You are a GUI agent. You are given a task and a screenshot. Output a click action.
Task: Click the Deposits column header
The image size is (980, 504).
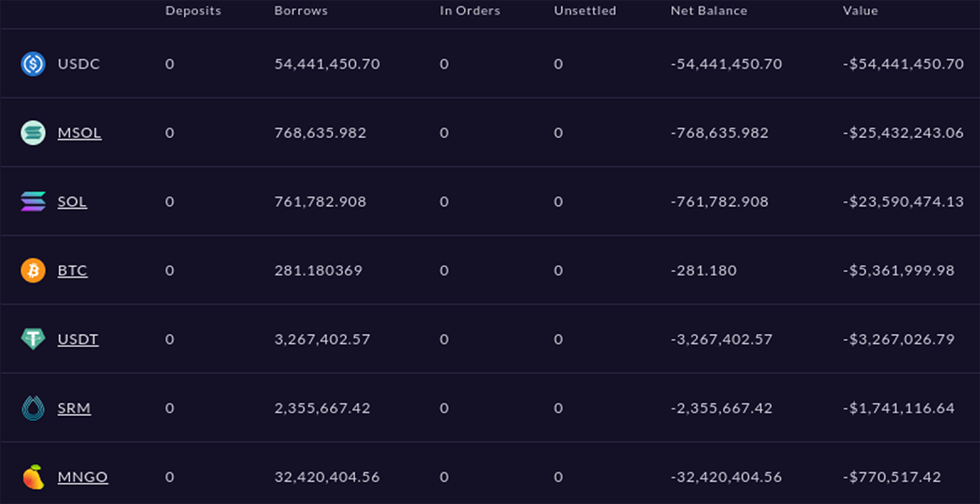click(192, 11)
